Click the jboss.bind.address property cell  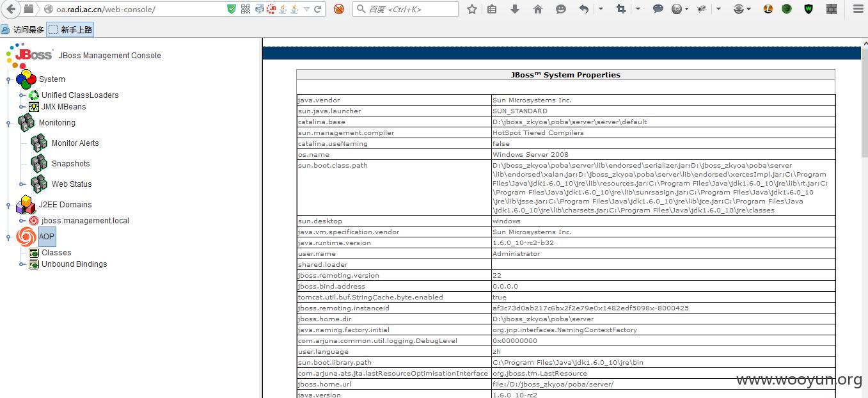(x=394, y=286)
